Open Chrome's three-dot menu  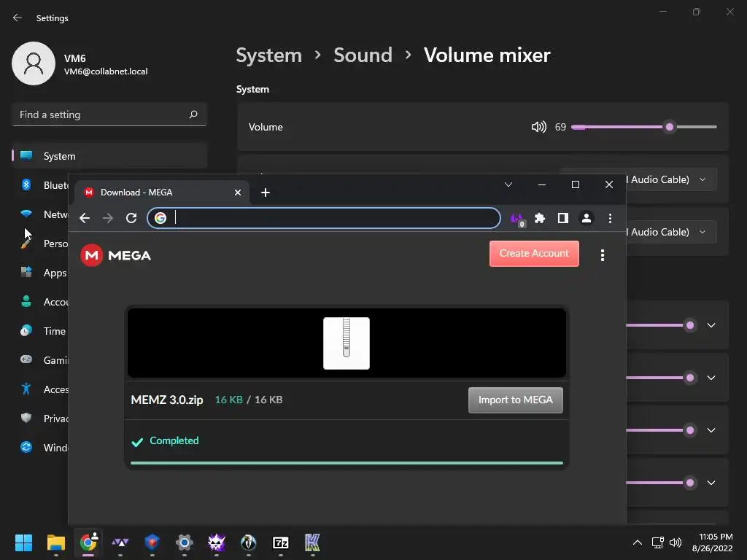coord(610,218)
